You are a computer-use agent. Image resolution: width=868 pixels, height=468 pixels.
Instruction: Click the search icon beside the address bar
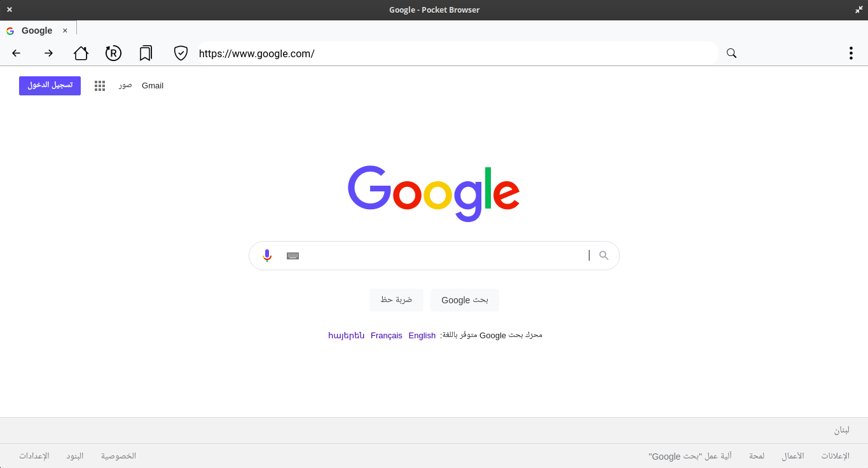coord(731,53)
